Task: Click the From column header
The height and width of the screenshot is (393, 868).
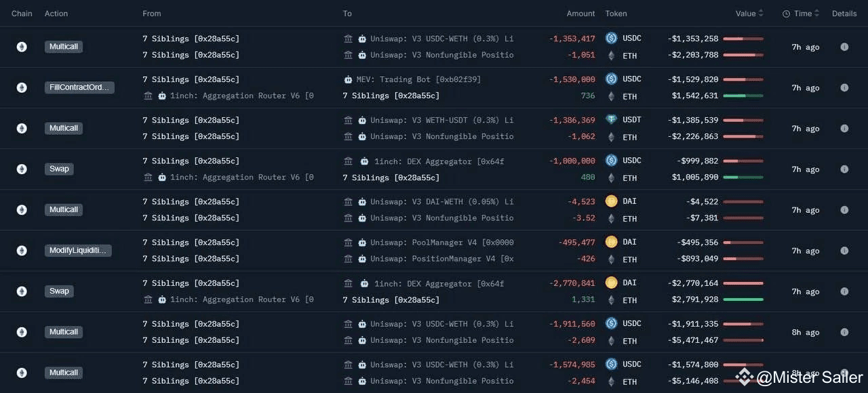Action: [152, 14]
